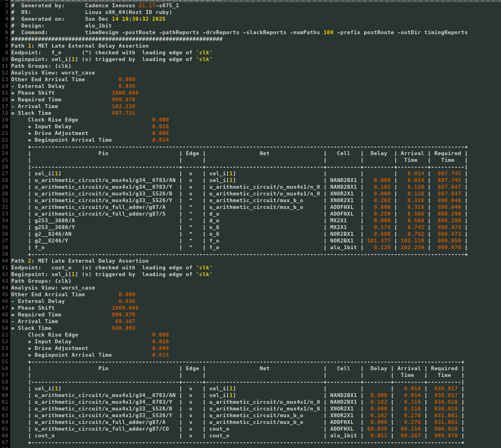
Task: Click the delay value 0.202
Action: [382, 200]
